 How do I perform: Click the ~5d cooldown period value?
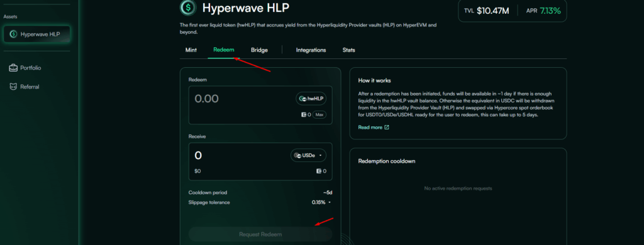pos(327,192)
